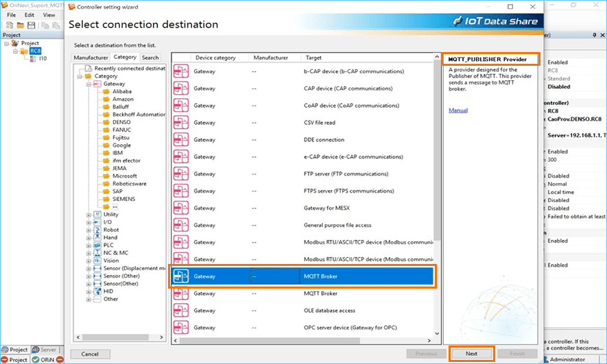
Task: Click the Device category column header
Action: click(x=219, y=58)
